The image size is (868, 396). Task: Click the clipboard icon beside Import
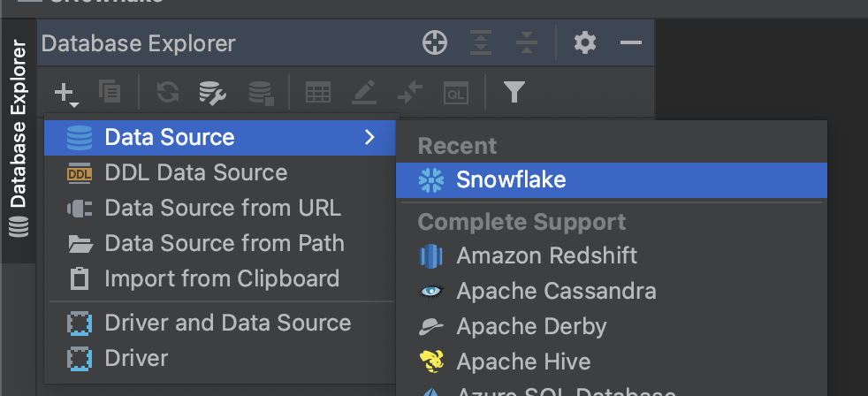[80, 278]
